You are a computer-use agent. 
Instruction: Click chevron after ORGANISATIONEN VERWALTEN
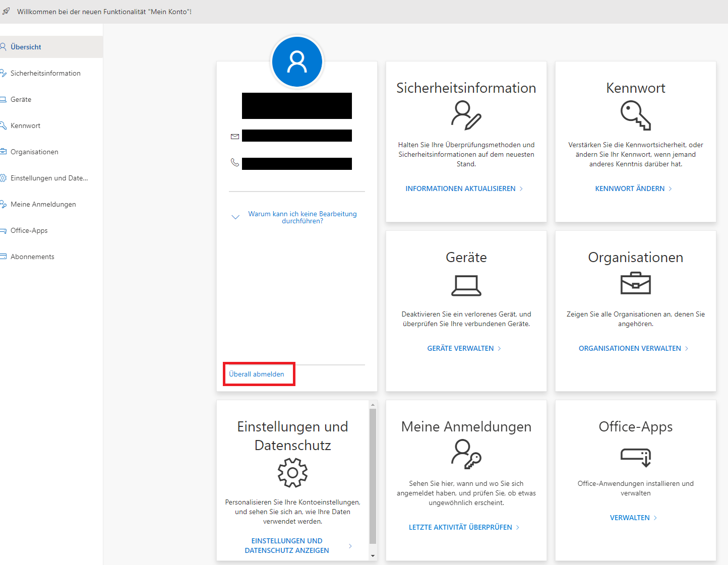687,348
